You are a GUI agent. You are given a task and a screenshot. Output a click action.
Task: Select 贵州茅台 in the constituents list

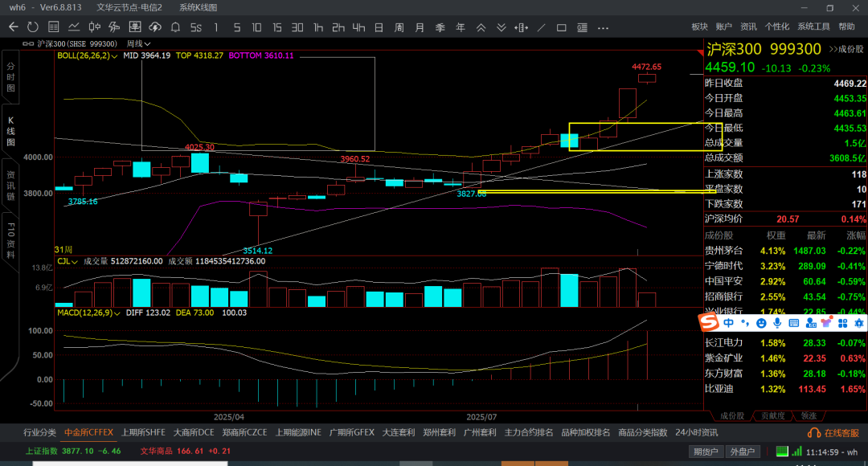(x=723, y=251)
